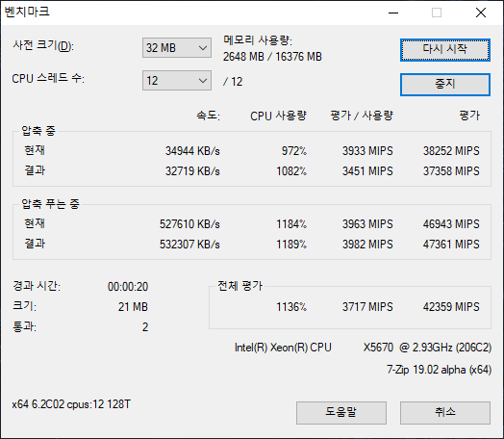Minimize the 벤치마크 window
Screen dimensions: 504x439
393,13
